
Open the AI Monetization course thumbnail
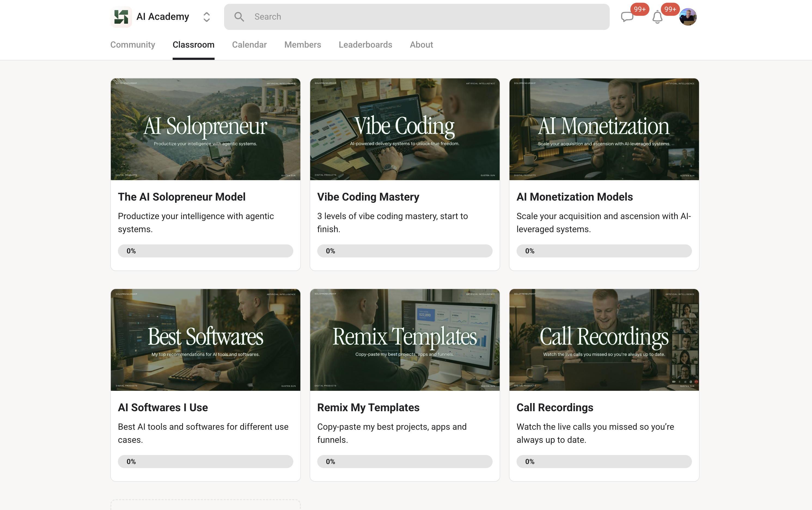(x=604, y=130)
